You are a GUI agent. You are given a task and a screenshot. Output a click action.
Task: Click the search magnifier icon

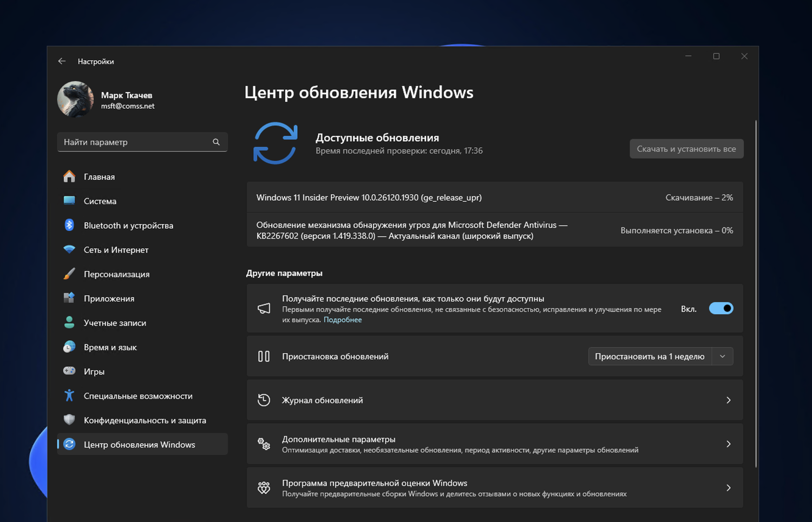pos(216,142)
